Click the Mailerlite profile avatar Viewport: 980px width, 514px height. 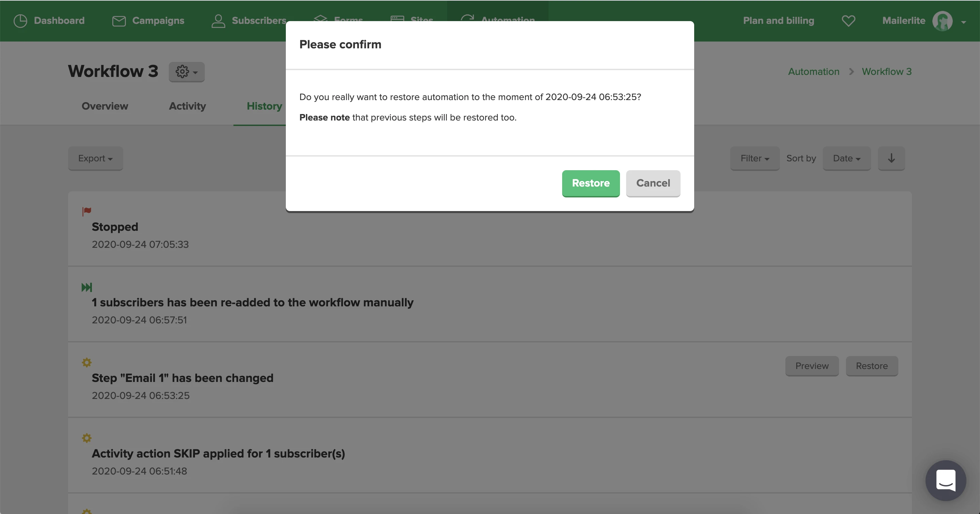942,21
